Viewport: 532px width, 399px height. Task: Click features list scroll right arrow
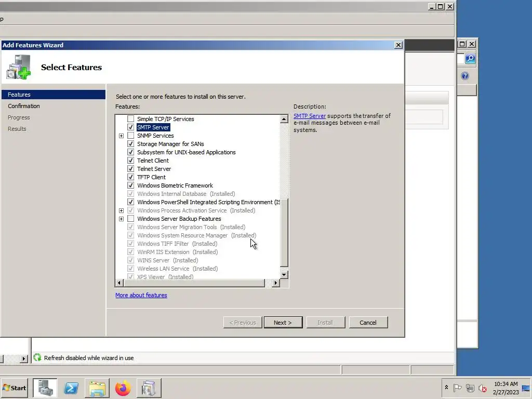click(276, 283)
